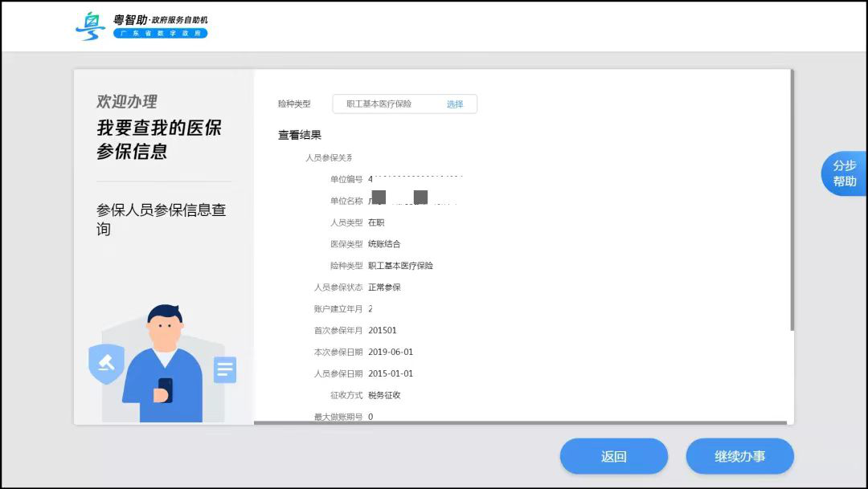Click the 广东省数字政府 badge
868x489 pixels.
click(x=161, y=33)
